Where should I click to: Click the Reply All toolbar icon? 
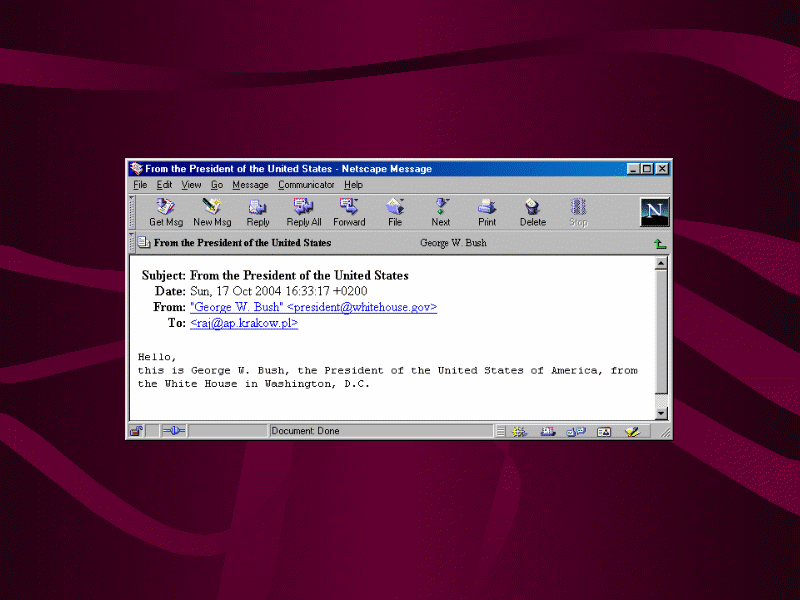point(304,212)
